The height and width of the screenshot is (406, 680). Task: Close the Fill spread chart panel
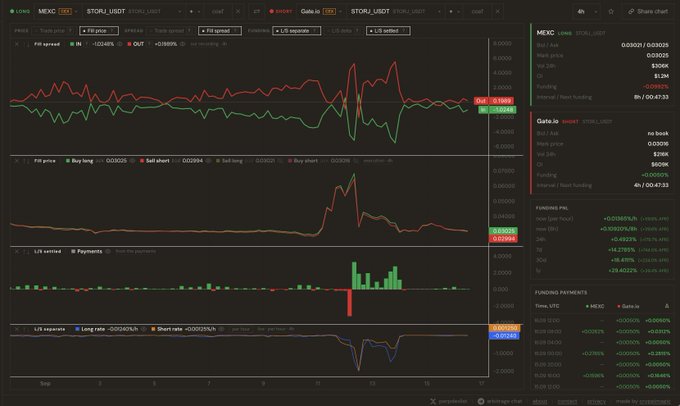point(16,44)
